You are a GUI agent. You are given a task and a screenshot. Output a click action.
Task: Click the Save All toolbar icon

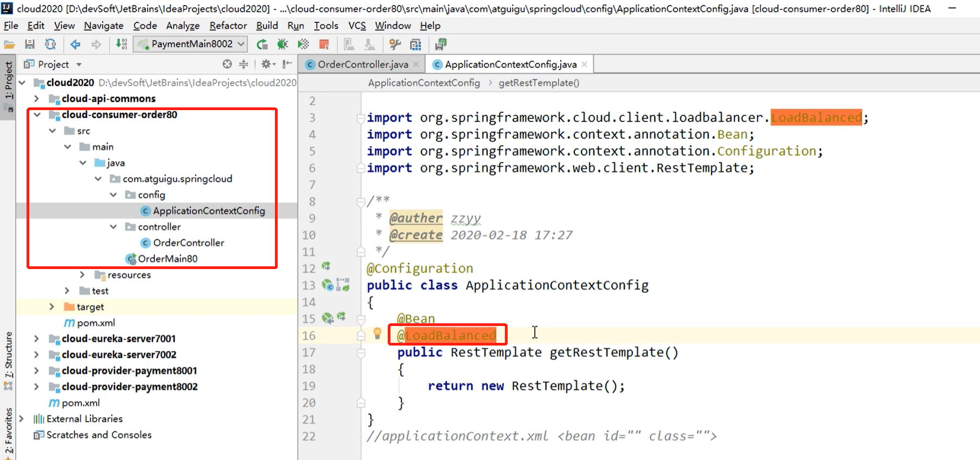30,44
